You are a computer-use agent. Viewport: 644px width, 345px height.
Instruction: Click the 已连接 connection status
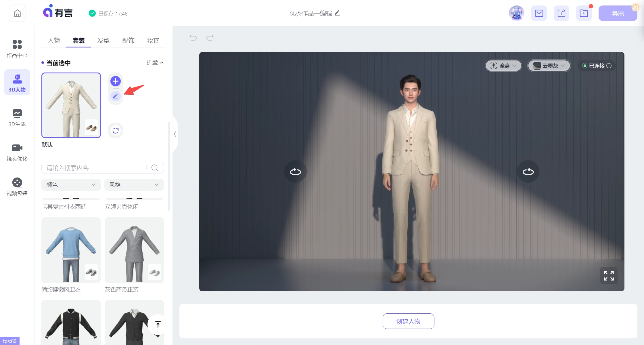coord(597,66)
